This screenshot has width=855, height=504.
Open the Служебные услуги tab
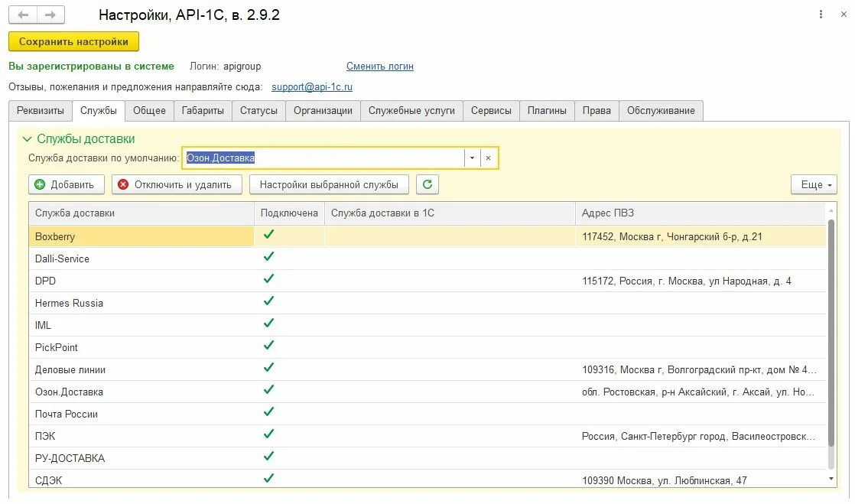[x=411, y=111]
